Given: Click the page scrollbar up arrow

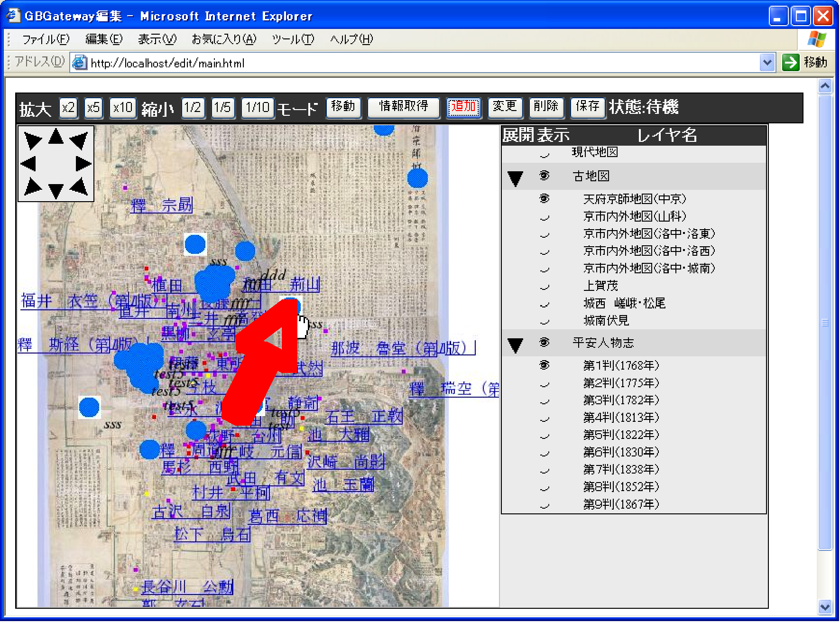Looking at the screenshot, I should pyautogui.click(x=825, y=86).
